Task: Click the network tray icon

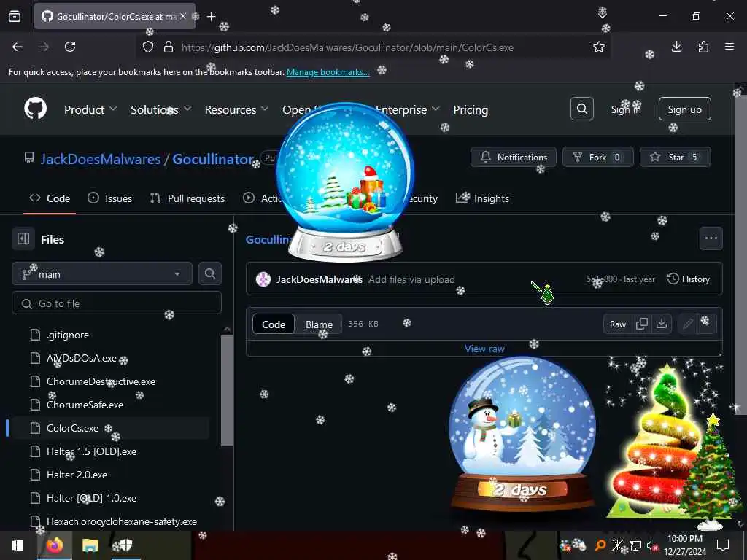Action: pos(635,545)
